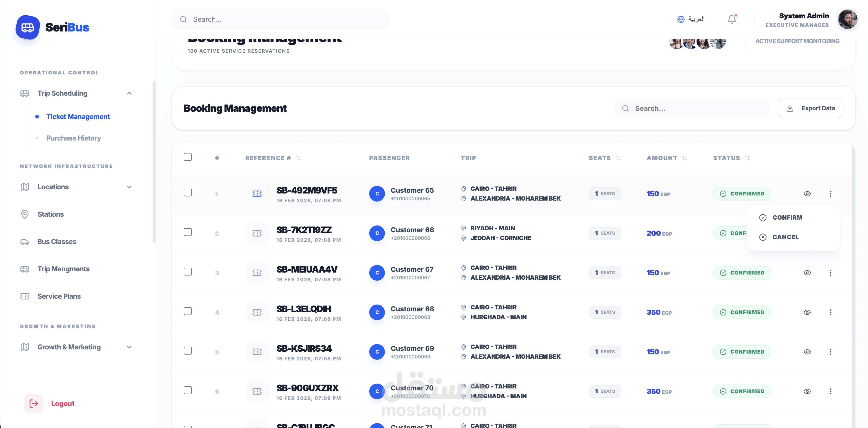The height and width of the screenshot is (428, 868).
Task: Click ticket icon beside SB-492M9VF5
Action: click(x=257, y=194)
